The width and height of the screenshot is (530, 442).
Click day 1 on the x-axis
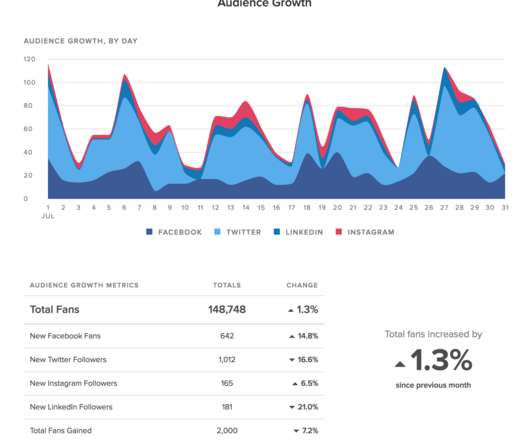pyautogui.click(x=48, y=207)
